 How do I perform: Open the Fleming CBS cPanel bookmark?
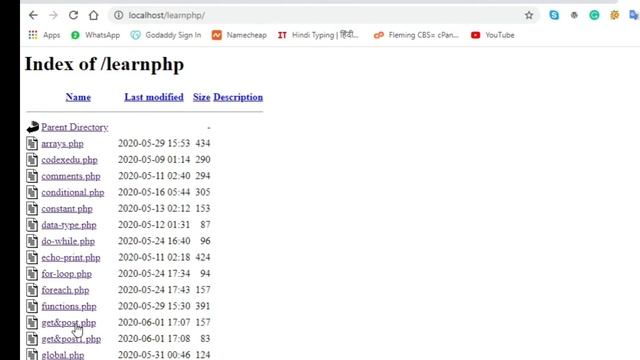point(416,35)
